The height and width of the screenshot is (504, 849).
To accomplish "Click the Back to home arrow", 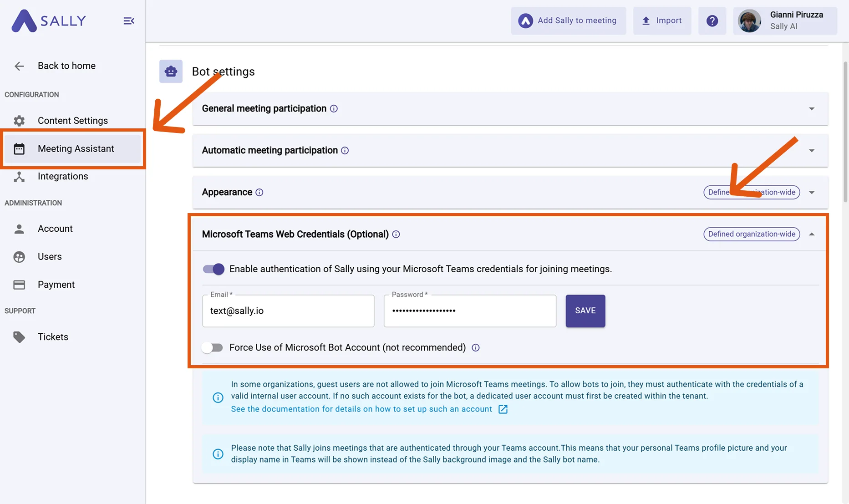I will [19, 66].
